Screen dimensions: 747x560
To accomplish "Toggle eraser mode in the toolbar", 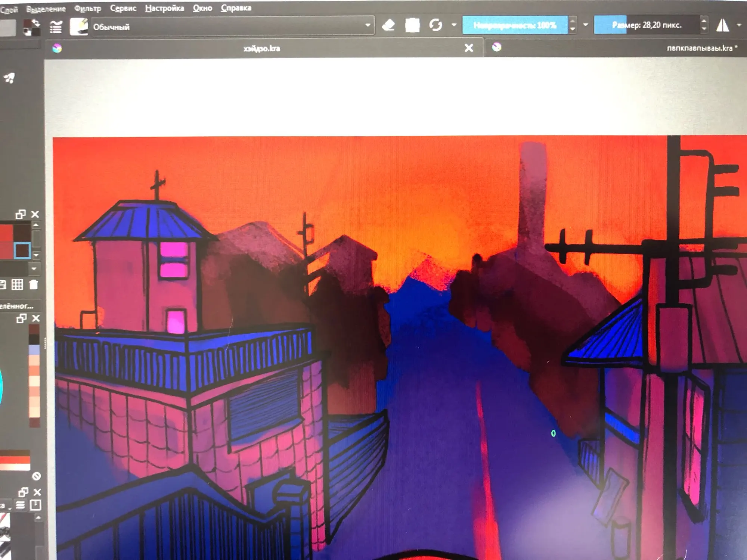I will [388, 25].
